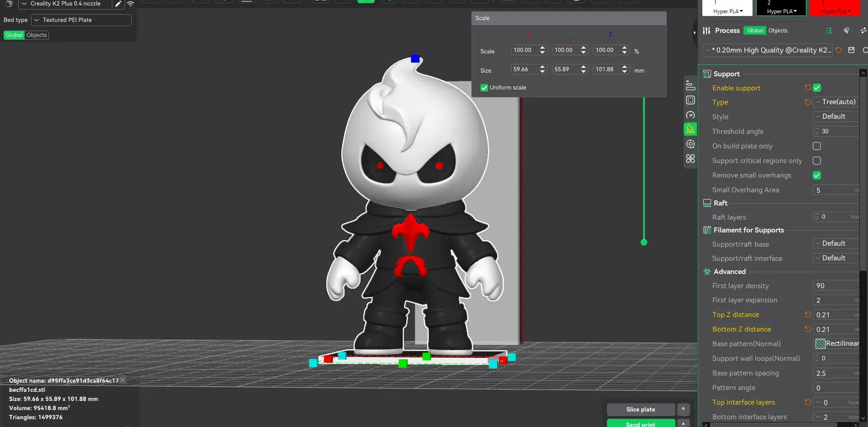Open the support Style dropdown
The width and height of the screenshot is (868, 427).
tap(836, 116)
